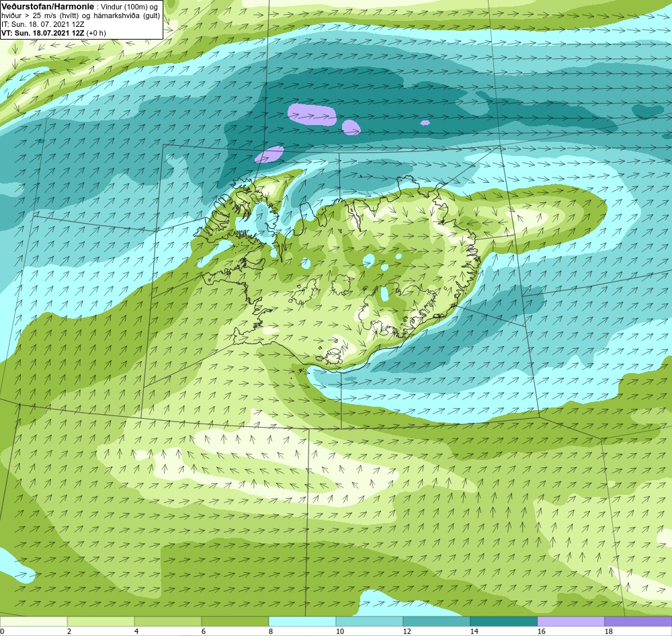Click the 10–12 m/s turquoise legend swatch
The image size is (672, 636).
[x=370, y=621]
